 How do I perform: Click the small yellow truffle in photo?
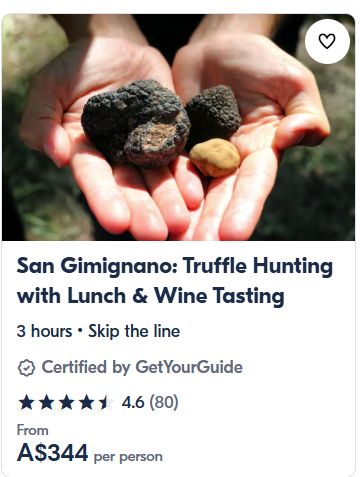point(214,158)
